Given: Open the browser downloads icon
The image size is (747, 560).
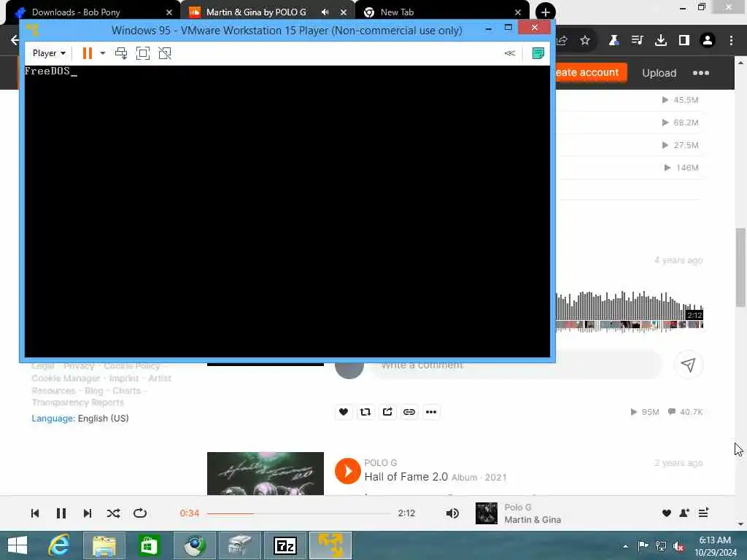Looking at the screenshot, I should [x=661, y=41].
